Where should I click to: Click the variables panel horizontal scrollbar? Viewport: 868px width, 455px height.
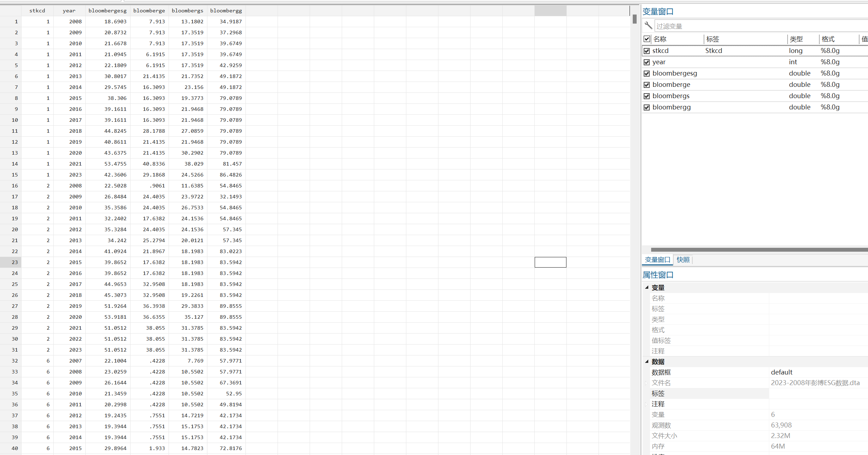click(x=758, y=250)
